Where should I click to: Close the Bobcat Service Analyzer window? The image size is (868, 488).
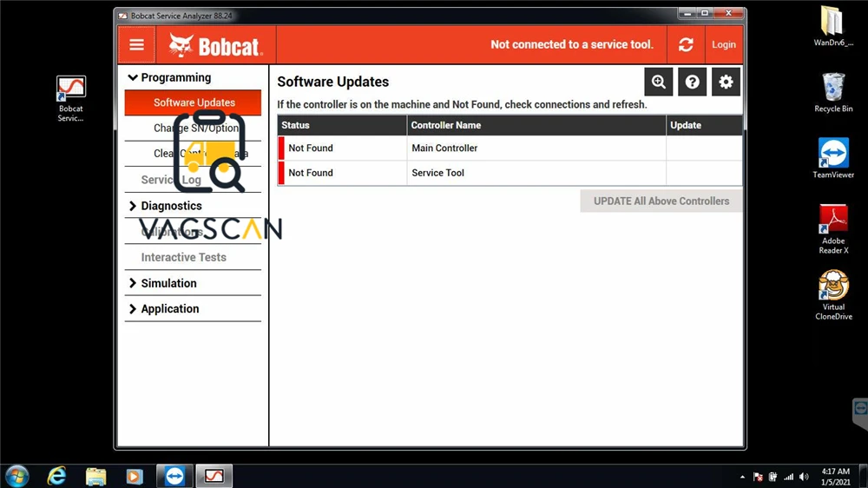click(729, 13)
